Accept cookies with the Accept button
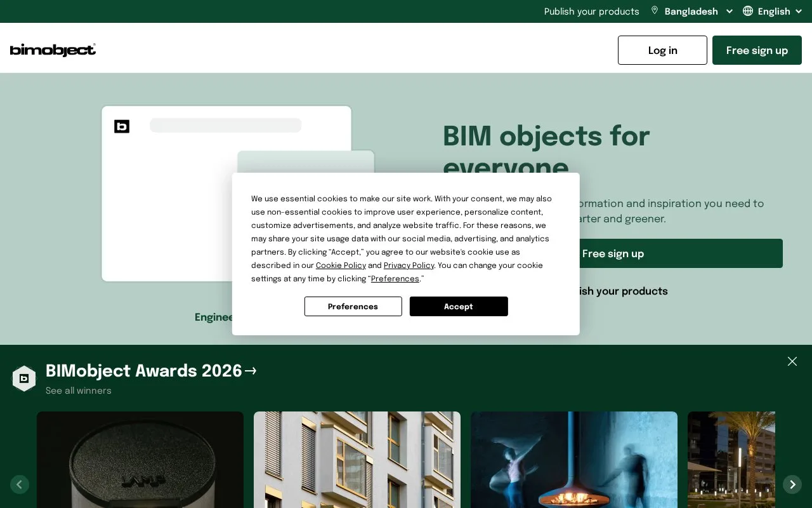812x508 pixels. [459, 306]
